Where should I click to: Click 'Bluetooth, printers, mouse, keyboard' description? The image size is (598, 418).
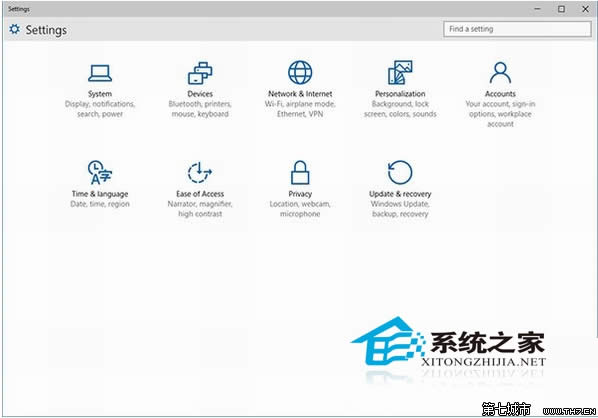pos(200,109)
